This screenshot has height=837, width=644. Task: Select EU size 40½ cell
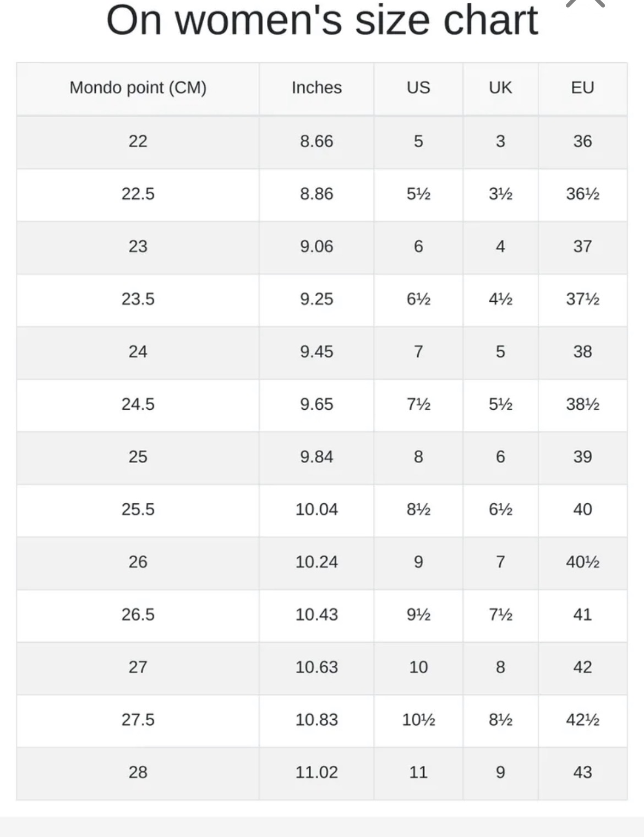(x=582, y=562)
